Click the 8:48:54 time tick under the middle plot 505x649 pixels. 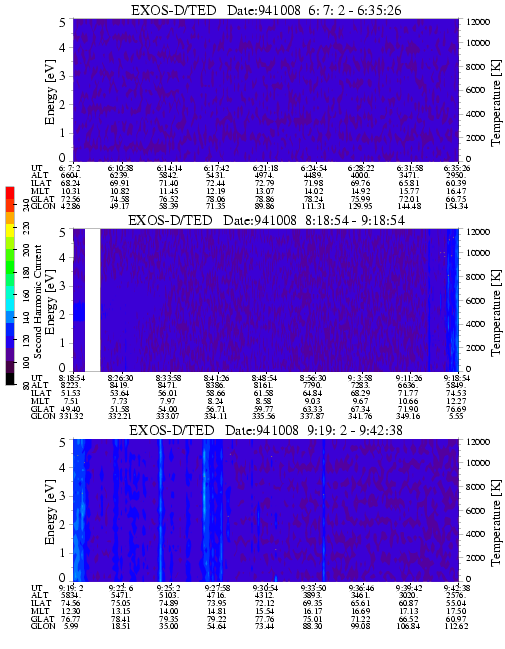[x=265, y=378]
